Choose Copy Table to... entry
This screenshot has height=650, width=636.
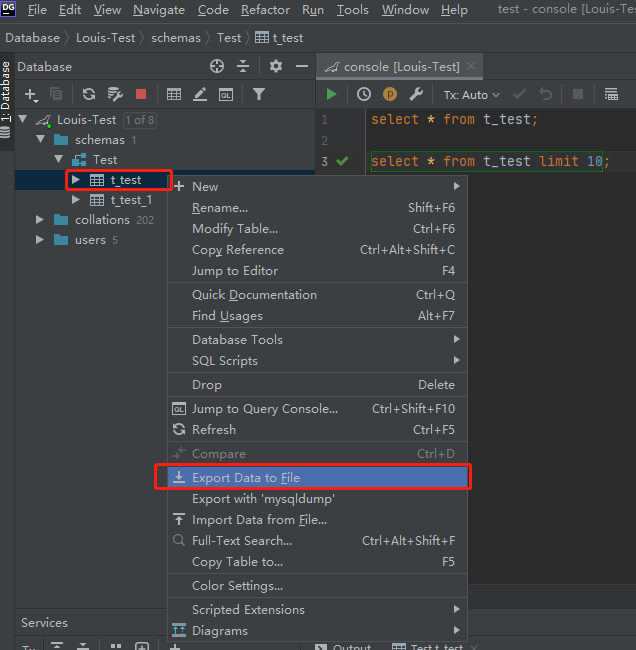tap(317, 562)
